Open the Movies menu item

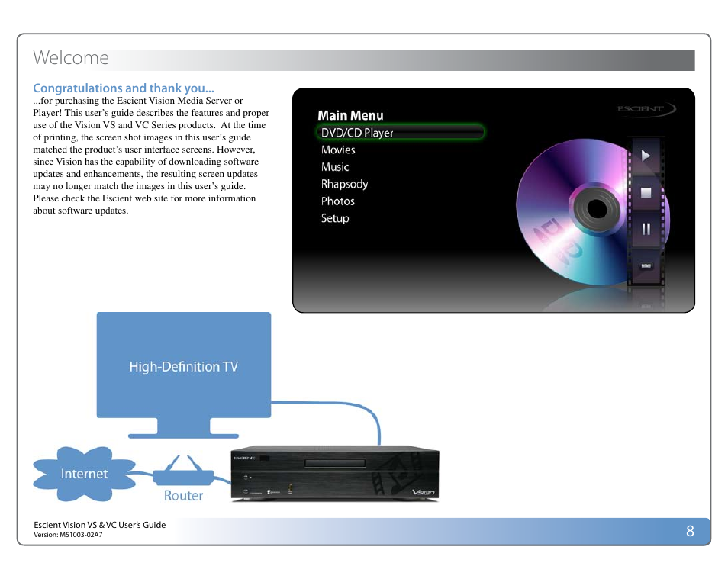coord(338,150)
